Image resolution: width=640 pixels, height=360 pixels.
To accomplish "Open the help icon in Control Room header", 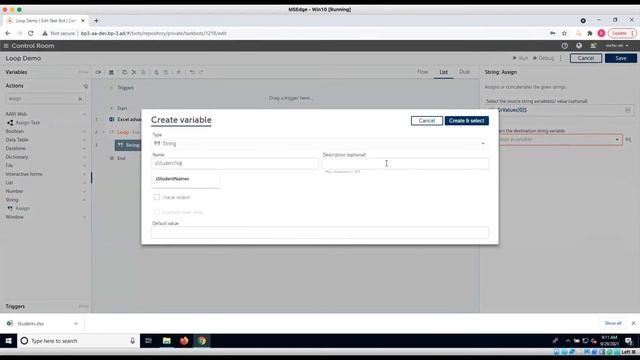I will (x=564, y=46).
